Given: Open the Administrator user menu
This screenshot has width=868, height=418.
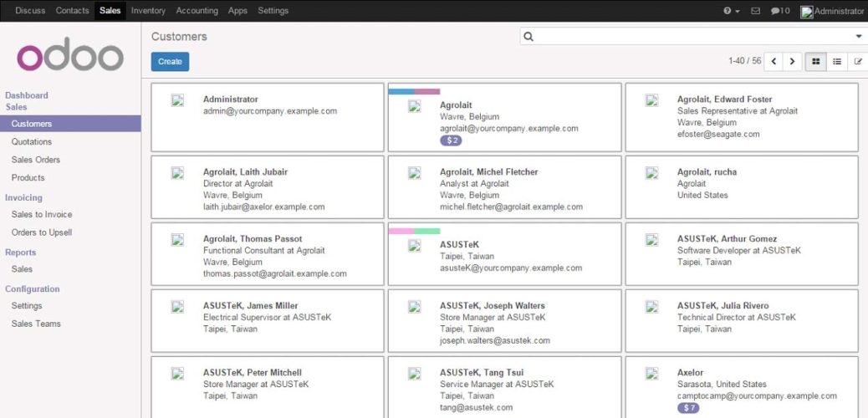Looking at the screenshot, I should 832,11.
